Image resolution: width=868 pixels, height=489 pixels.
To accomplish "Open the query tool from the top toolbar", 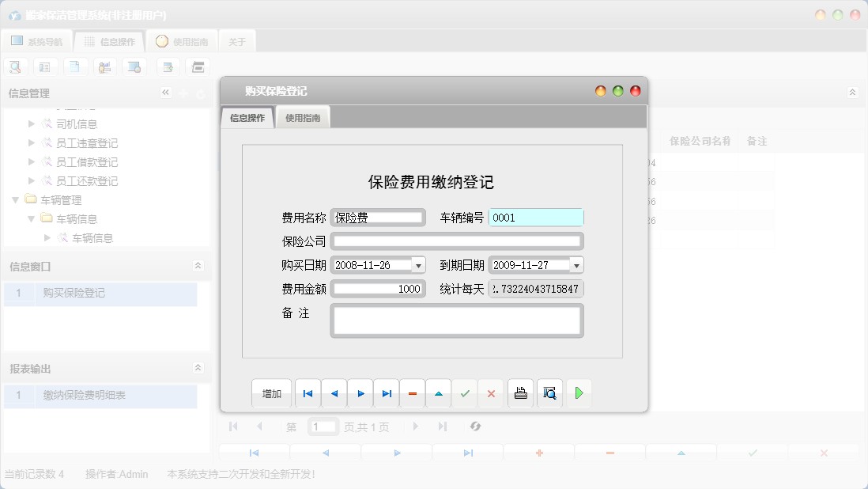I will point(15,66).
